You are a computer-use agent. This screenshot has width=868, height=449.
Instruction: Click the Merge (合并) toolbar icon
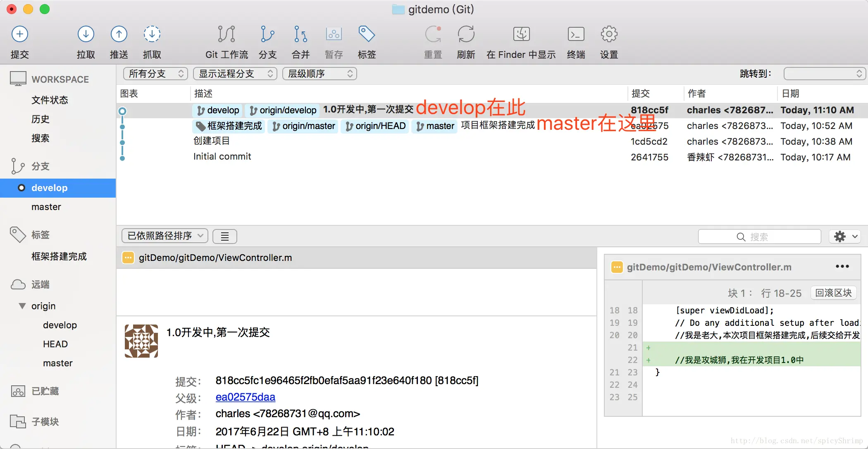(300, 34)
